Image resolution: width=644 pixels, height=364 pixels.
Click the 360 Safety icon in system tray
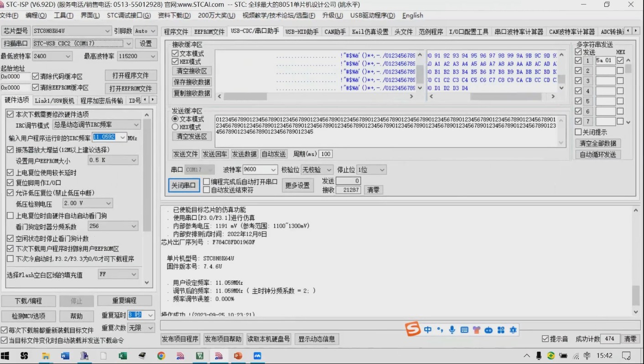click(551, 355)
